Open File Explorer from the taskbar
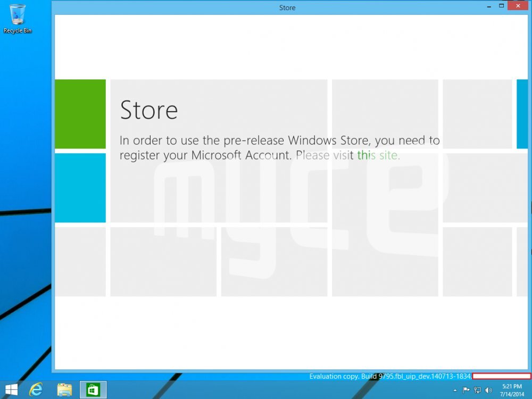The height and width of the screenshot is (399, 532). point(64,390)
